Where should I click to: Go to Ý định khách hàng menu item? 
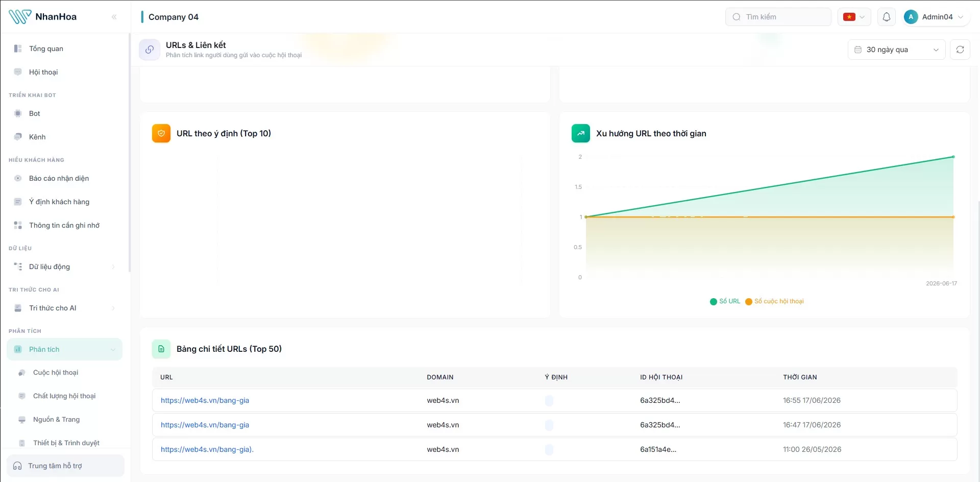(x=59, y=202)
